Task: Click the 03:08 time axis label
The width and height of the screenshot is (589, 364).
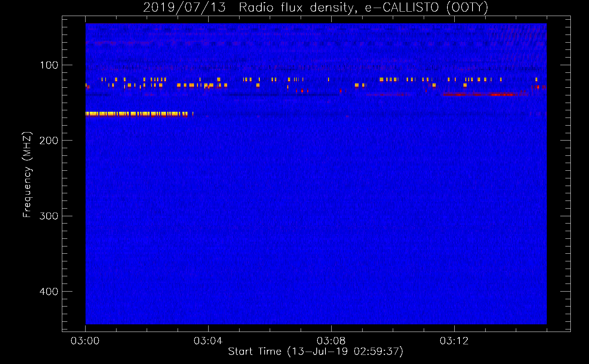Action: 331,341
